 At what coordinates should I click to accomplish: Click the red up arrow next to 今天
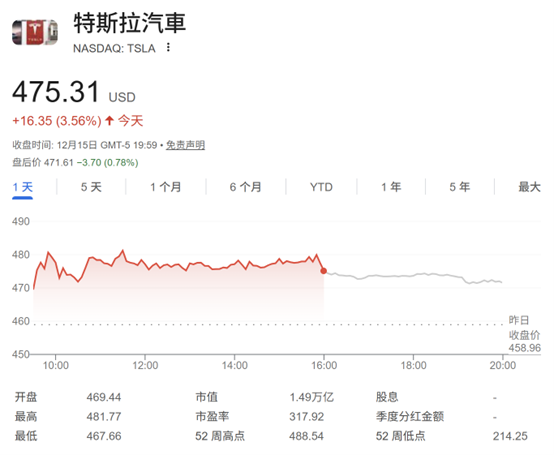(x=109, y=121)
